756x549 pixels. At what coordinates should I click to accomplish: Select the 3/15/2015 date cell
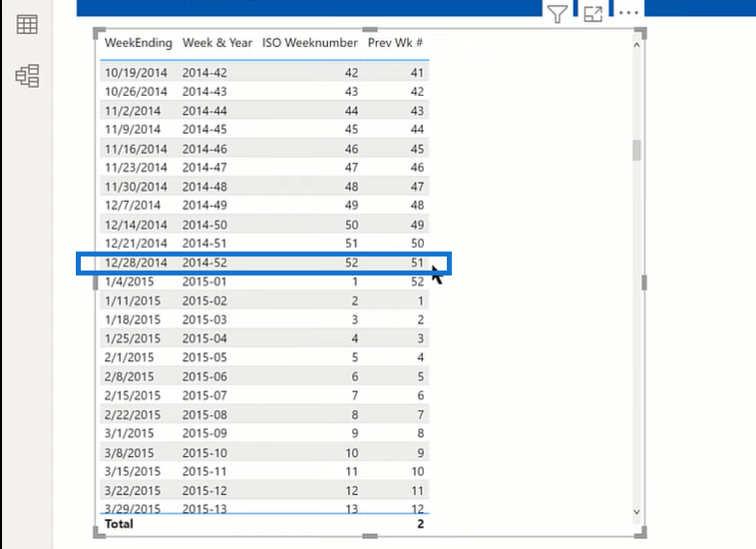pyautogui.click(x=133, y=471)
